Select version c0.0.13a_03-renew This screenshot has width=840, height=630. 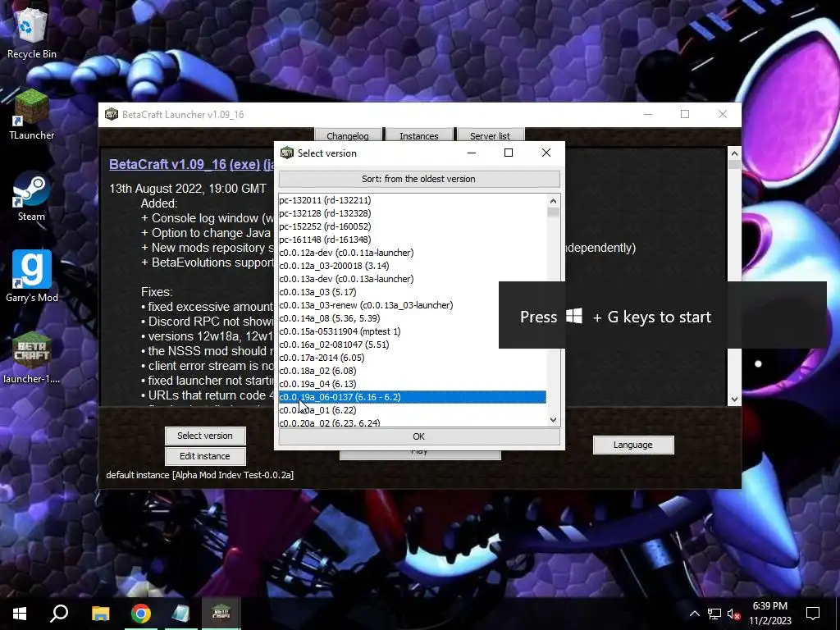(412, 305)
